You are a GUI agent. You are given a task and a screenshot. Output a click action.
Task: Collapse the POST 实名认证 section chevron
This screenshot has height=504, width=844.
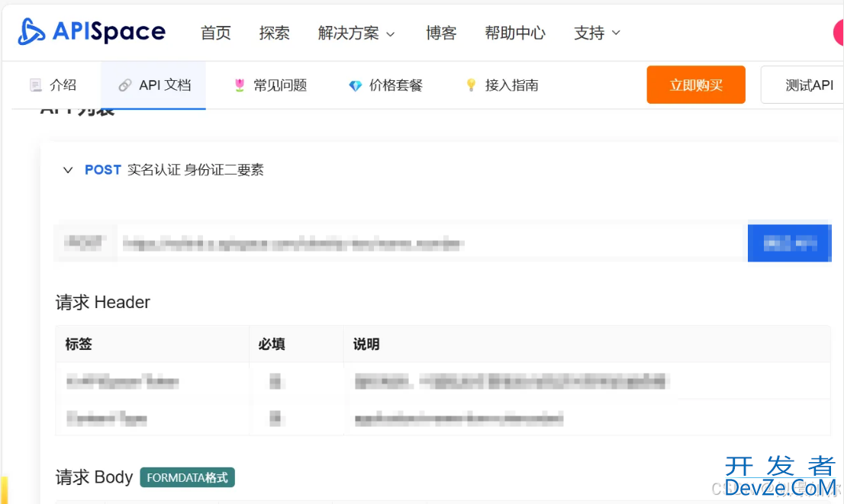pyautogui.click(x=68, y=170)
